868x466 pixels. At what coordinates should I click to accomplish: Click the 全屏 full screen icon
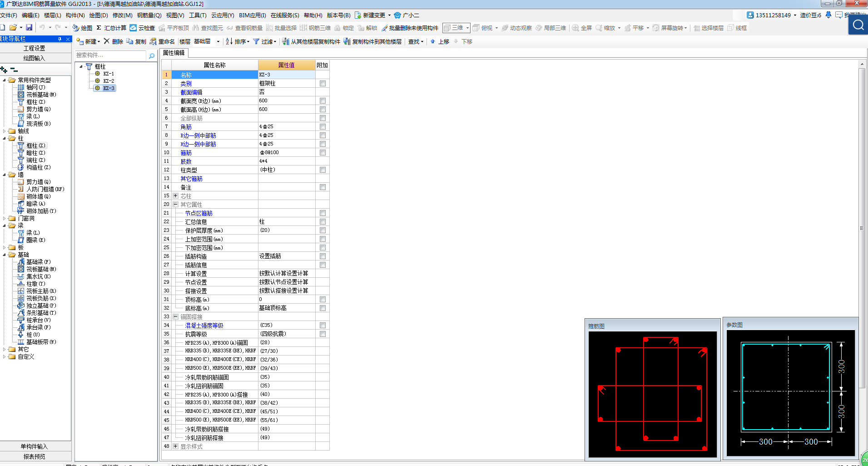click(575, 28)
